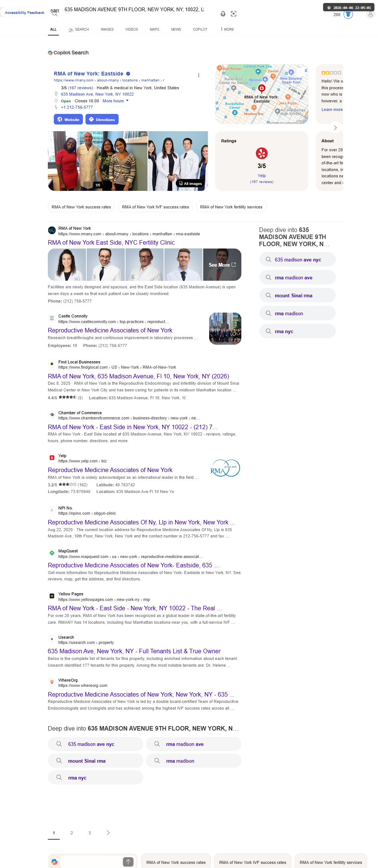Click See More on doctor photos

pyautogui.click(x=222, y=265)
